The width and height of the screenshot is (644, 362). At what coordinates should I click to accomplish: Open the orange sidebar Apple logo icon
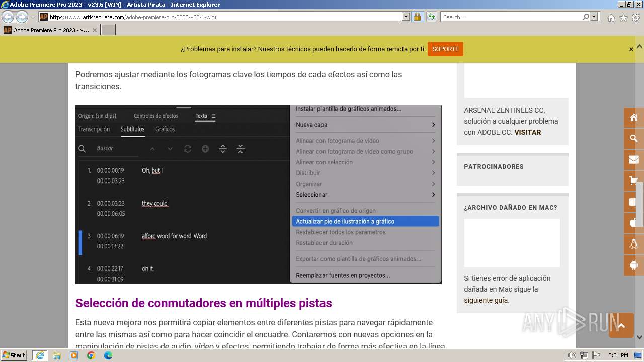click(x=633, y=223)
